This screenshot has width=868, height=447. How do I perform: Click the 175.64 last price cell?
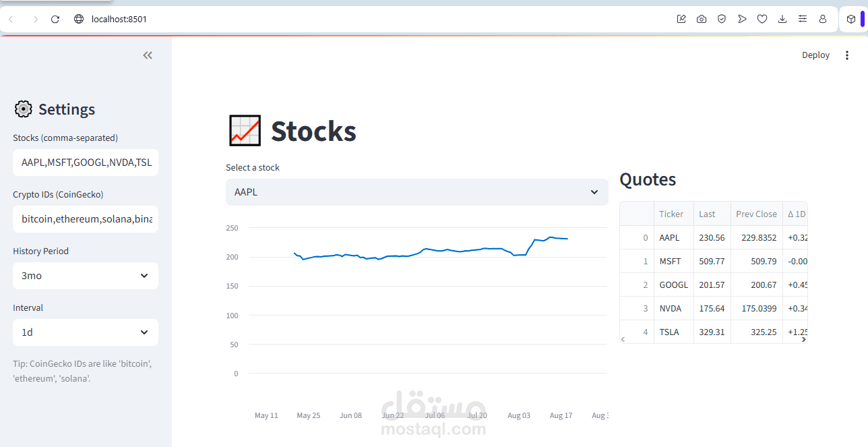click(x=712, y=308)
